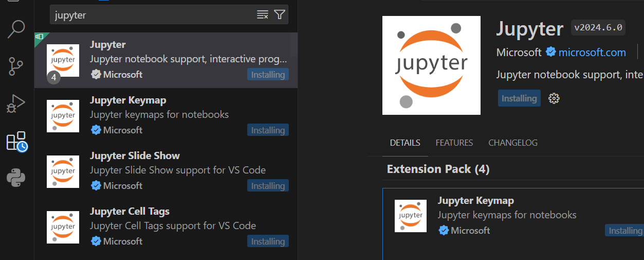The height and width of the screenshot is (260, 644).
Task: Click 'Jupyter keymaps for notebooks' in pack card
Action: [x=507, y=215]
